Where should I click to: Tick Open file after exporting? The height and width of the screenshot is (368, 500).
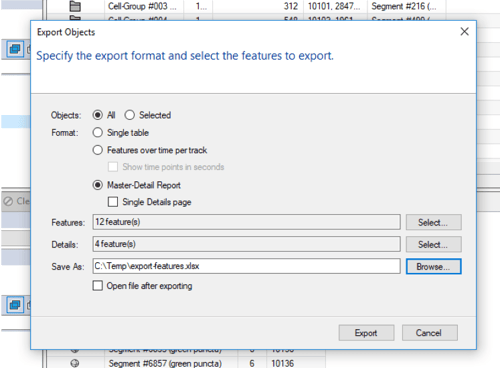coord(97,286)
